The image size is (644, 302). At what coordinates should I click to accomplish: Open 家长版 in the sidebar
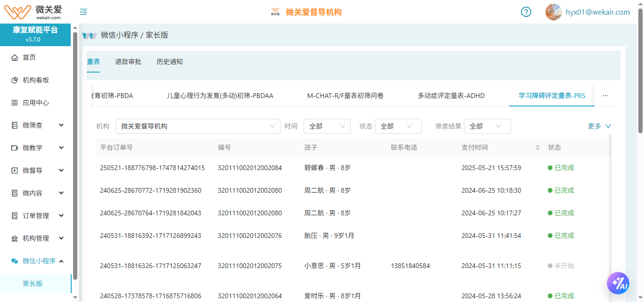pos(33,284)
